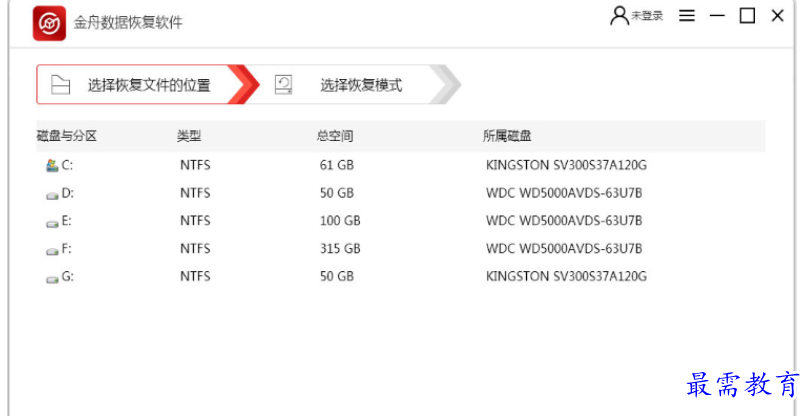Click the 金舟数据恢复软件 title text
This screenshot has width=808, height=416.
(128, 23)
